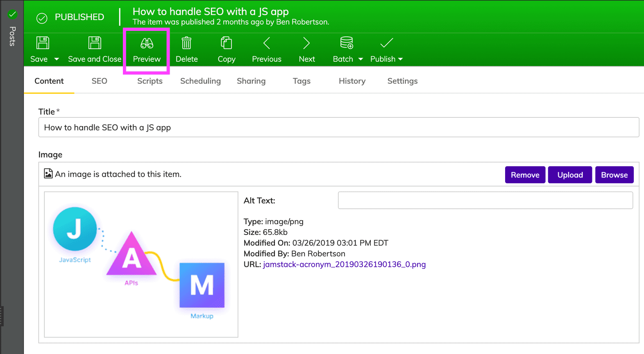Image resolution: width=644 pixels, height=354 pixels.
Task: Delete the post using the trash icon
Action: (186, 43)
